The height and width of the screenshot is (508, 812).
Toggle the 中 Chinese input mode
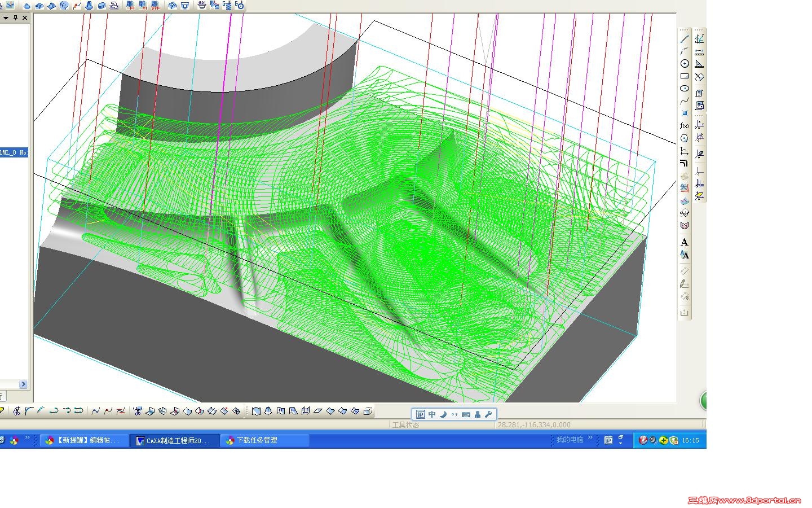click(432, 414)
